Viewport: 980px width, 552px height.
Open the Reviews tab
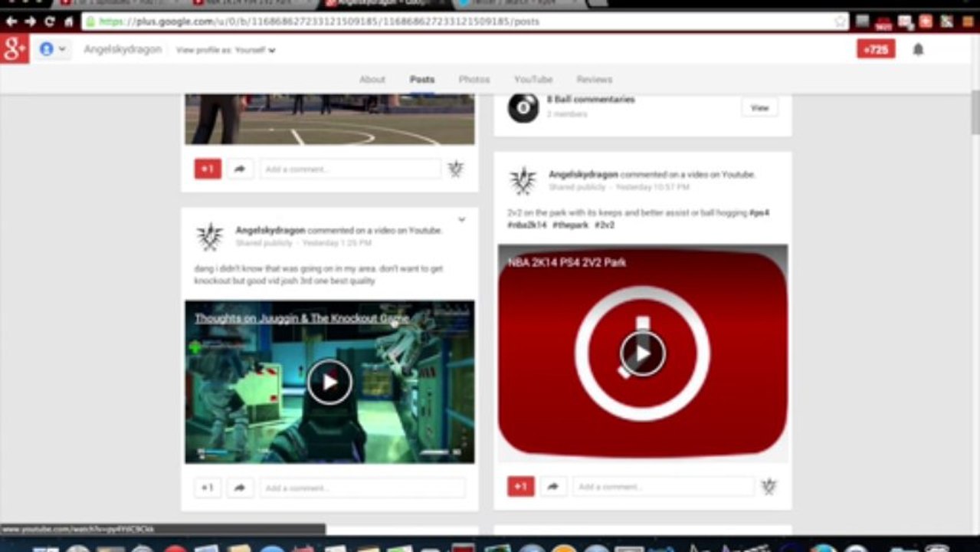[595, 79]
